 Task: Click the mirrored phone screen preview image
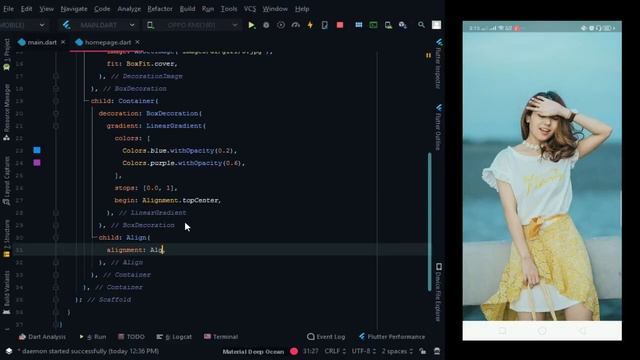[x=542, y=181]
